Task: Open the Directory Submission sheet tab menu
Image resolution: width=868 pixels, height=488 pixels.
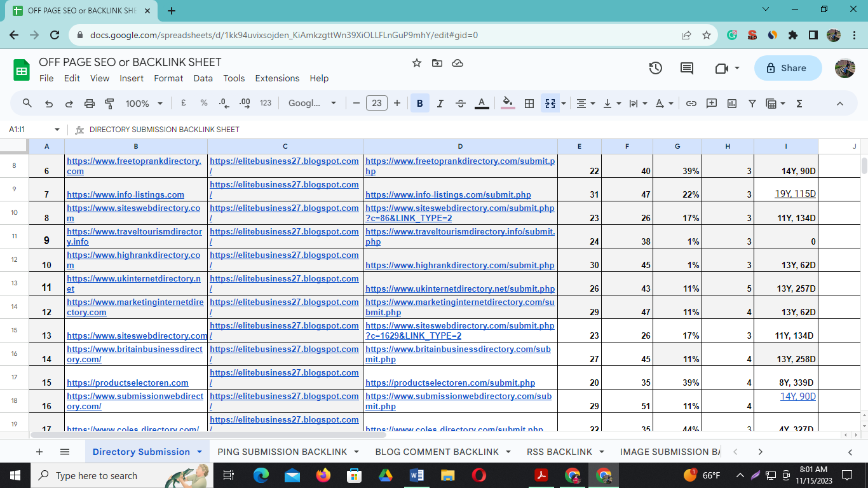Action: [x=198, y=451]
